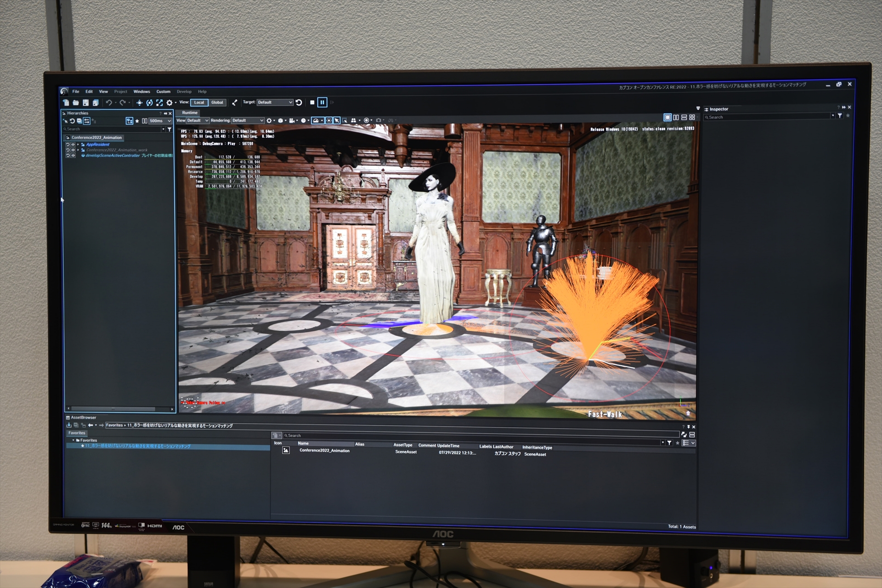Image resolution: width=882 pixels, height=588 pixels.
Task: Open the Rendering Default combo box
Action: (248, 120)
